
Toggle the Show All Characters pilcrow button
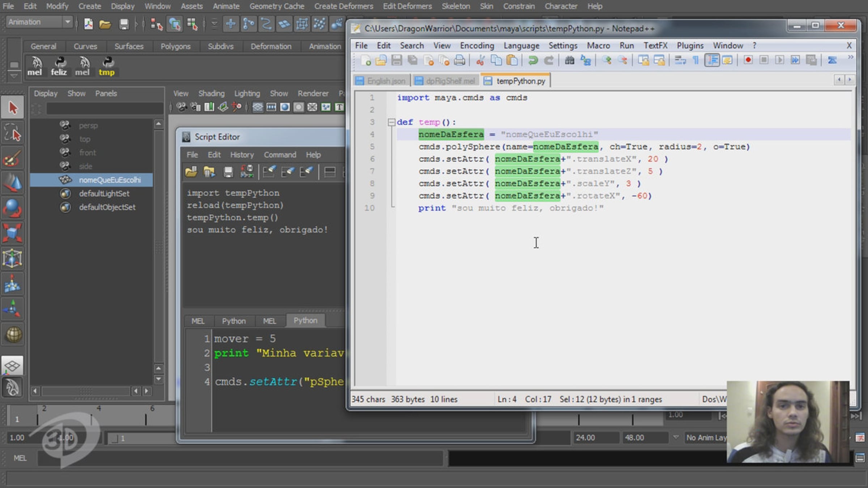(x=695, y=60)
